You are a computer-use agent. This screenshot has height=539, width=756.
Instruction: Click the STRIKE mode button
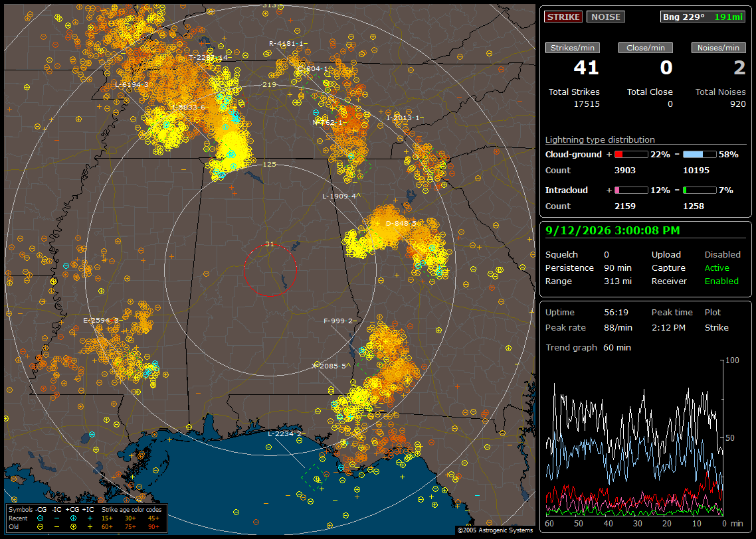click(x=563, y=17)
